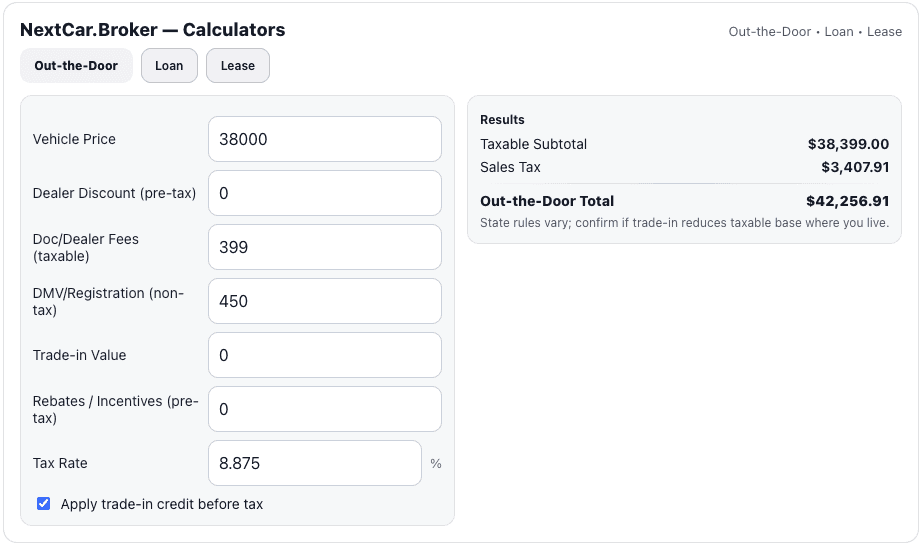Select the DMV/Registration input box

click(x=324, y=301)
